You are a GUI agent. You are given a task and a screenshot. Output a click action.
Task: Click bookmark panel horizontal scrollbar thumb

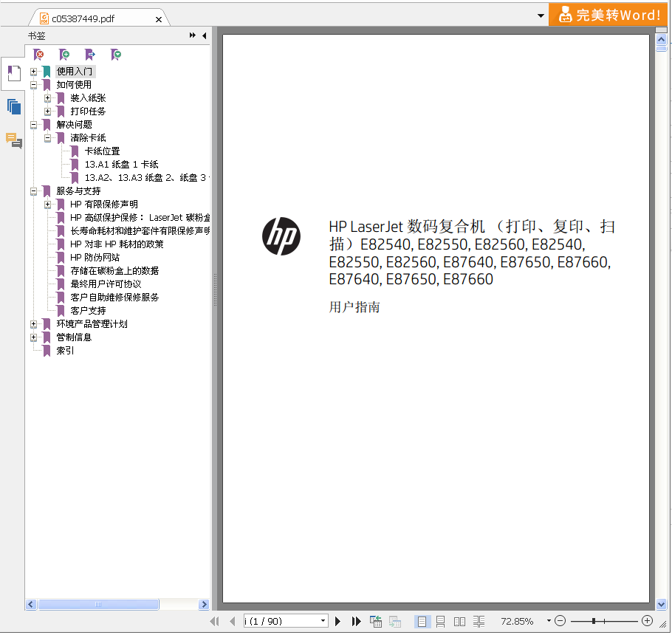98,605
